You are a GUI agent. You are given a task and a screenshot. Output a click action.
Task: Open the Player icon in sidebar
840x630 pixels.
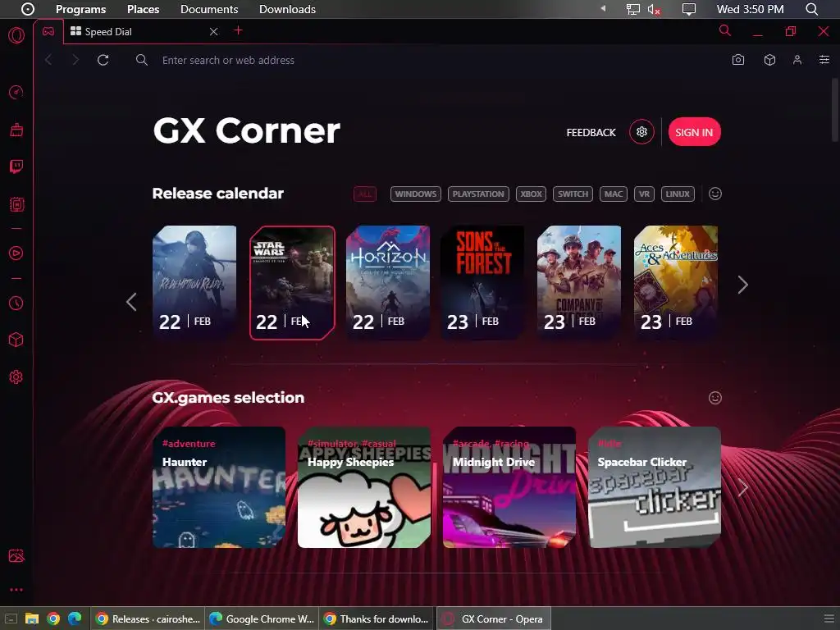(16, 253)
